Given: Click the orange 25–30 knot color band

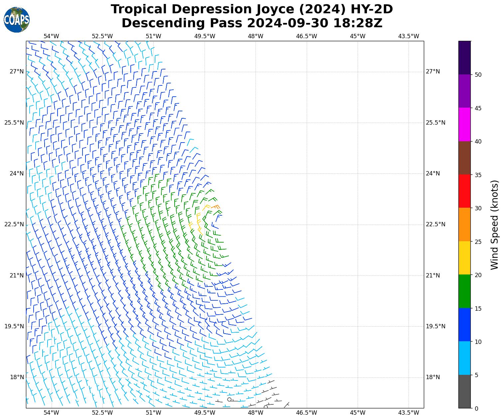Looking at the screenshot, I should tap(464, 224).
